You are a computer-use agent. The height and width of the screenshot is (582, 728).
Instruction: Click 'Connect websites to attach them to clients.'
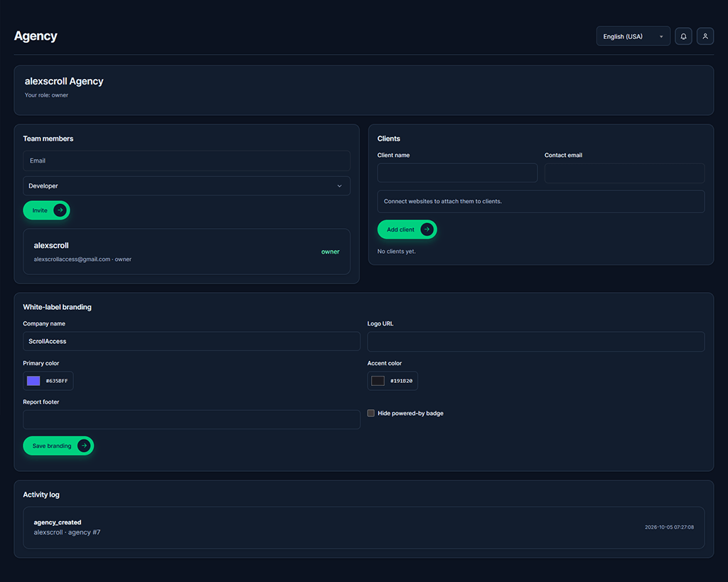click(x=443, y=201)
